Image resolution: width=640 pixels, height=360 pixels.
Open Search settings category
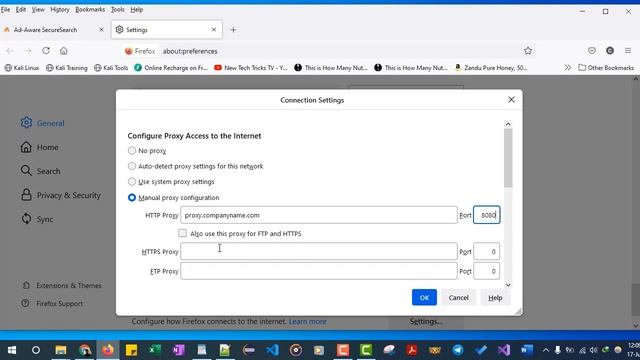point(40,171)
